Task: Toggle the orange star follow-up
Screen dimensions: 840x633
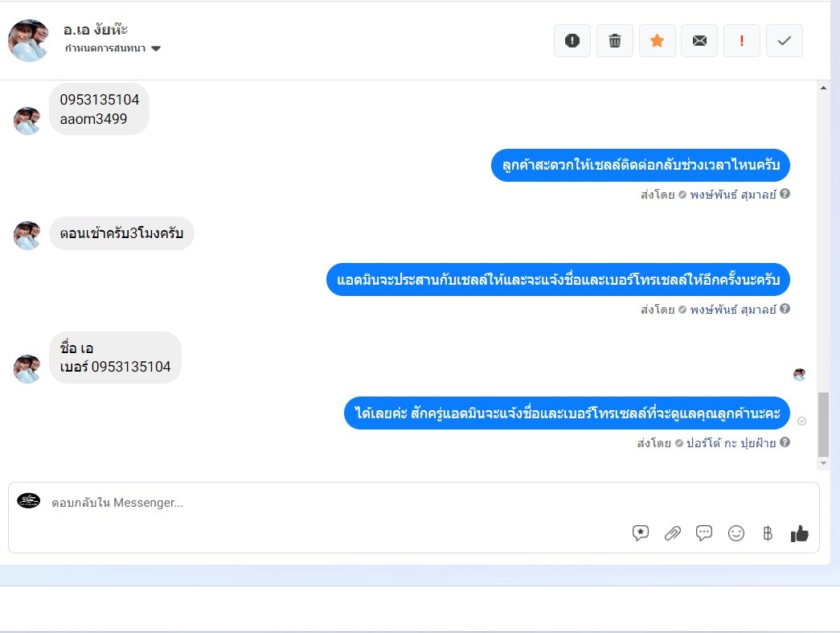Action: [x=658, y=41]
